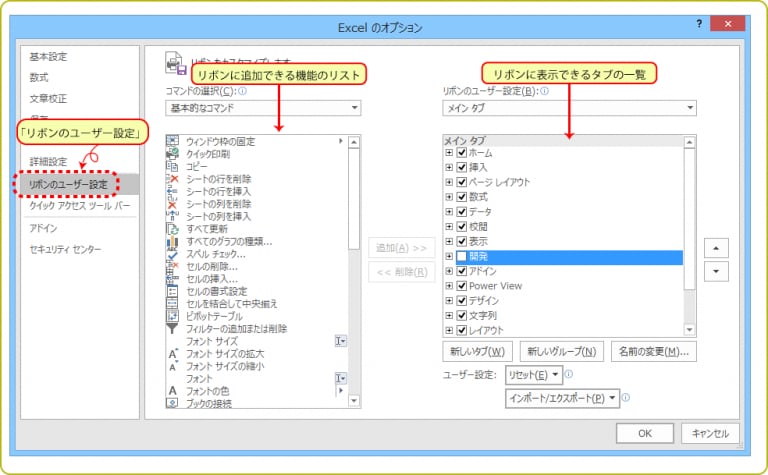The height and width of the screenshot is (475, 768).
Task: Click the シートの列を削除 icon
Action: [x=172, y=204]
